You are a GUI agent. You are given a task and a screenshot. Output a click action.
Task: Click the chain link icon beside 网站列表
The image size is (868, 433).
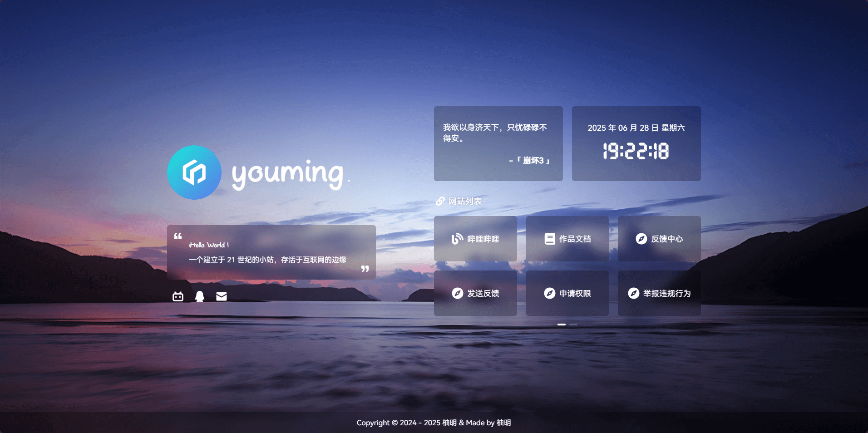[440, 201]
